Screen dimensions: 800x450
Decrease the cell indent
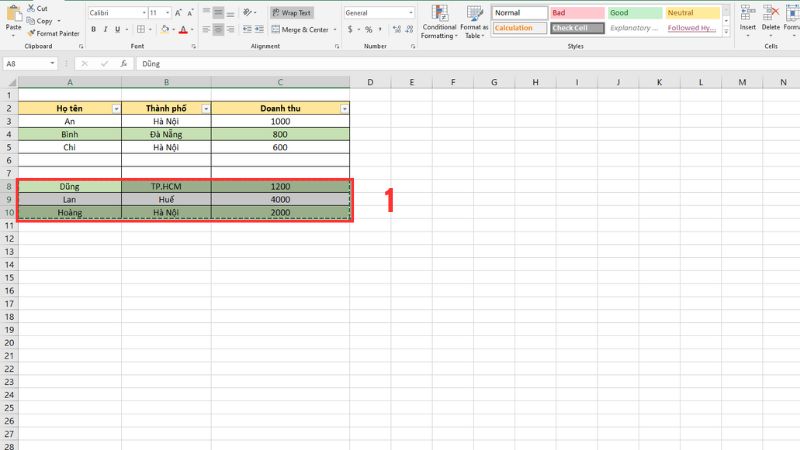pos(247,30)
